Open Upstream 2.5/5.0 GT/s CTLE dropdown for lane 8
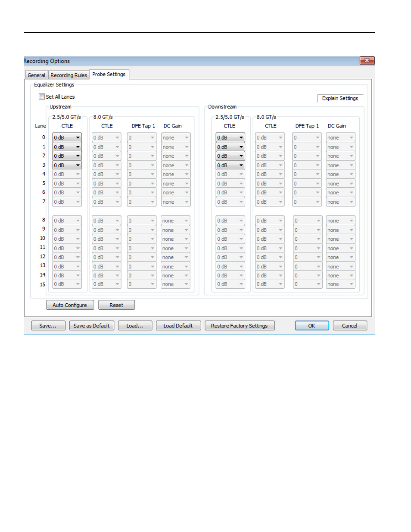This screenshot has width=411, height=532. 67,221
